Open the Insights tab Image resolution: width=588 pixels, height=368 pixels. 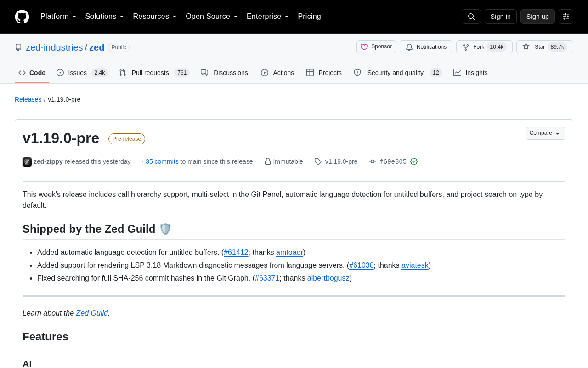click(470, 73)
